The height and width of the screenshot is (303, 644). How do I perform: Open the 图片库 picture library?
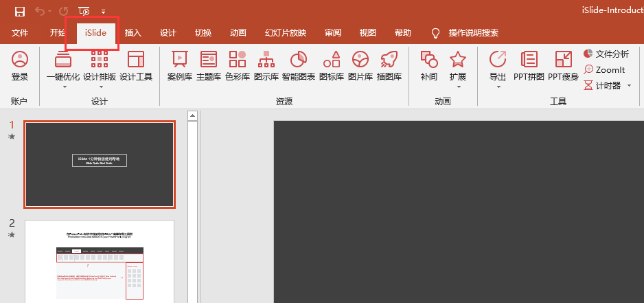click(360, 65)
